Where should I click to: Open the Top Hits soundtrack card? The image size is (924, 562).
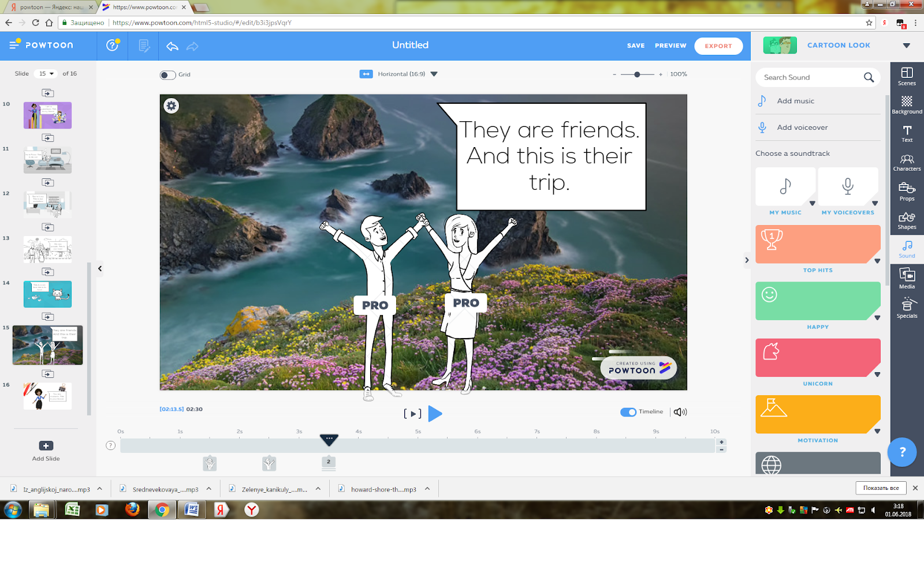[818, 244]
